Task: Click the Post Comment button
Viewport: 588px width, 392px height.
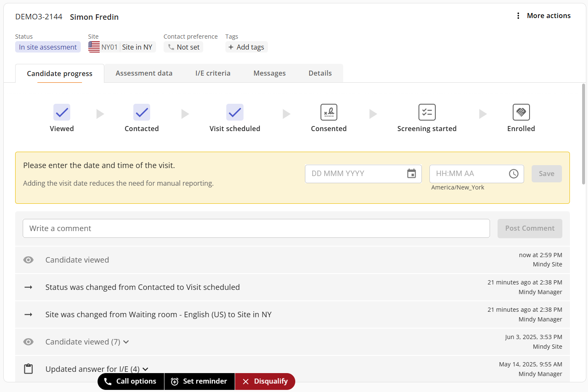Action: click(530, 228)
